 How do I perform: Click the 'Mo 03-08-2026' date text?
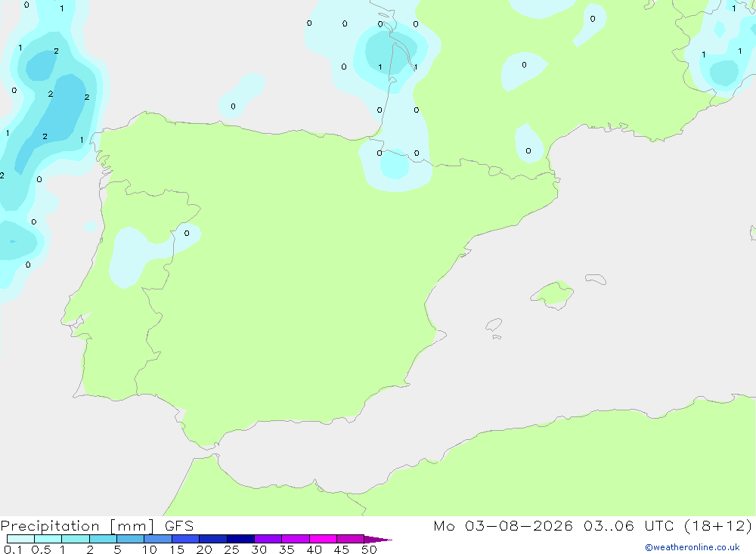point(503,526)
